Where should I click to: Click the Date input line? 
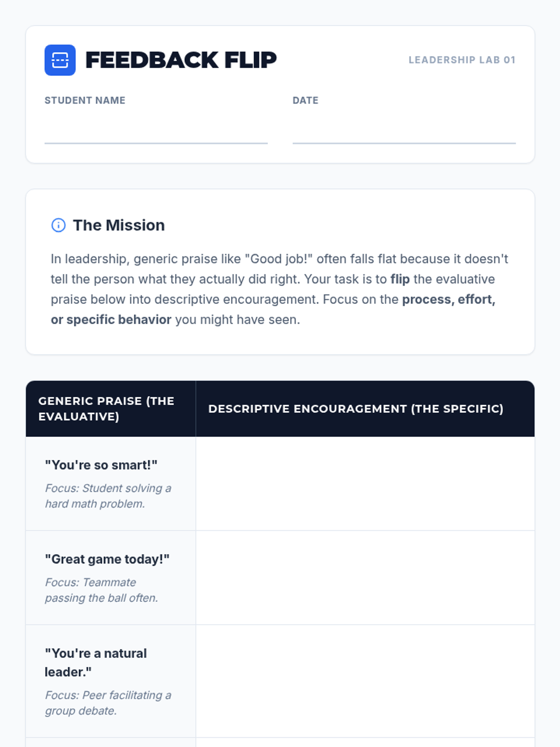tap(404, 130)
